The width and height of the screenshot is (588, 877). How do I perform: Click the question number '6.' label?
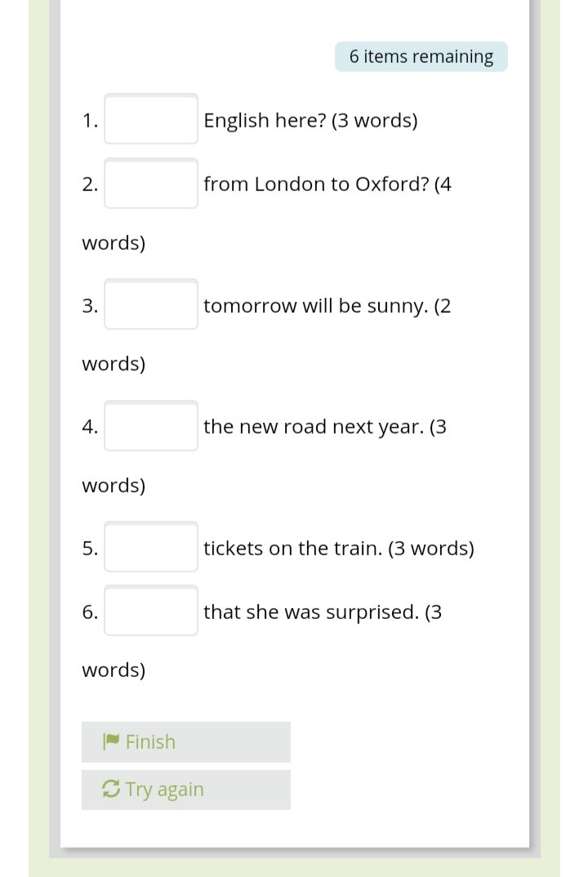pyautogui.click(x=90, y=612)
